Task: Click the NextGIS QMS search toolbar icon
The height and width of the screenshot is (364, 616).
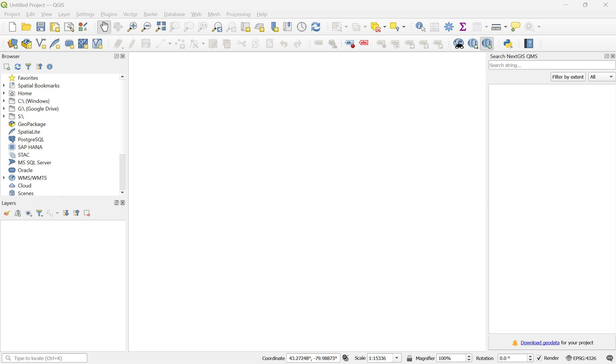Action: click(x=487, y=44)
